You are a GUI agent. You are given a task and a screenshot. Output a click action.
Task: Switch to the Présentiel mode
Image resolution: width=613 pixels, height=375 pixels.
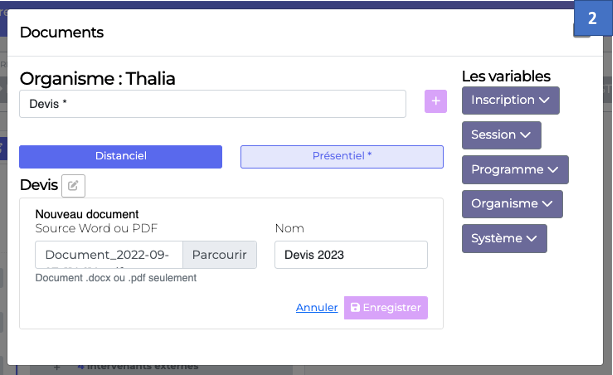pyautogui.click(x=342, y=156)
